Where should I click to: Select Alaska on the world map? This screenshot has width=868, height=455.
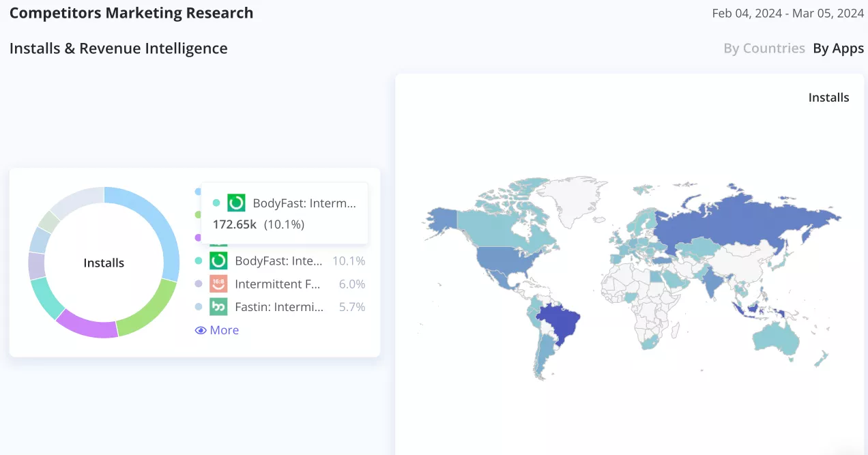(442, 218)
